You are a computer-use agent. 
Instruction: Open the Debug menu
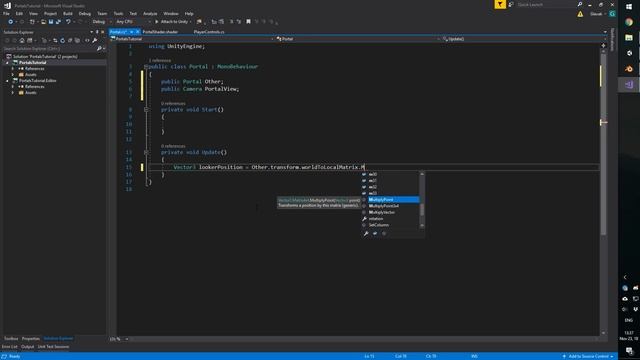(x=85, y=13)
